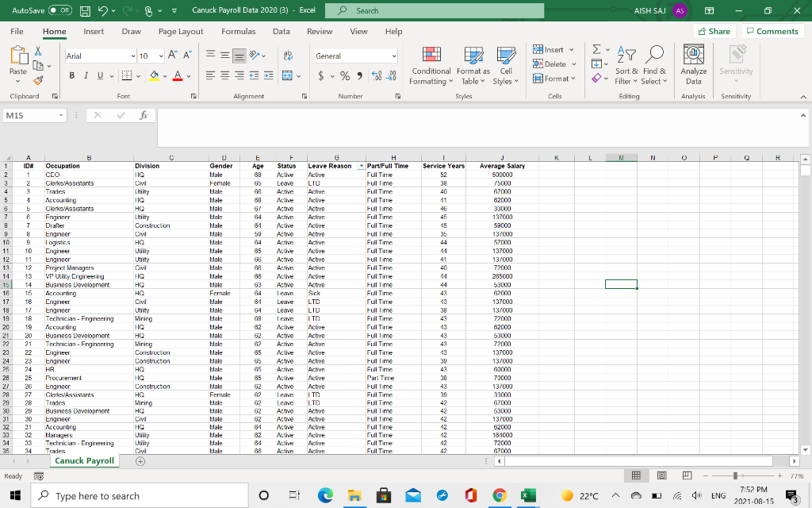Add a new sheet with plus icon
This screenshot has width=812, height=508.
(x=140, y=461)
